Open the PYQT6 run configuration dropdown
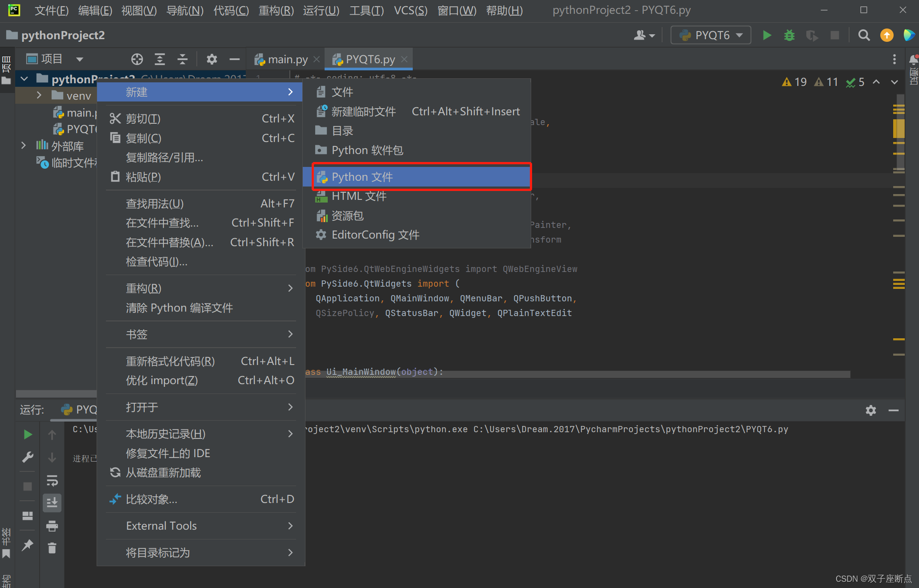919x588 pixels. point(711,35)
